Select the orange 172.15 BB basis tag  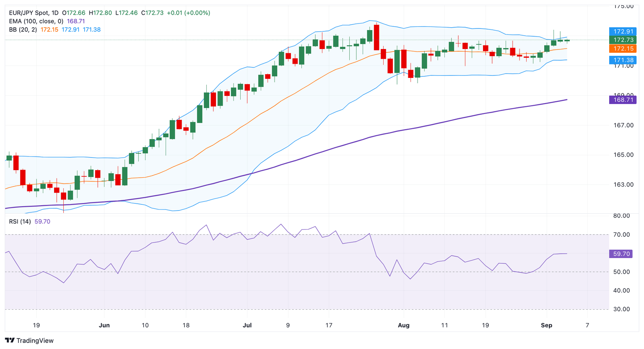[623, 49]
